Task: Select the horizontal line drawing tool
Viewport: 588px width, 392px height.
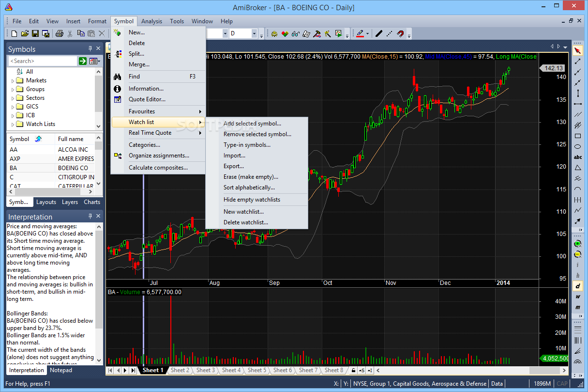Action: (x=577, y=104)
